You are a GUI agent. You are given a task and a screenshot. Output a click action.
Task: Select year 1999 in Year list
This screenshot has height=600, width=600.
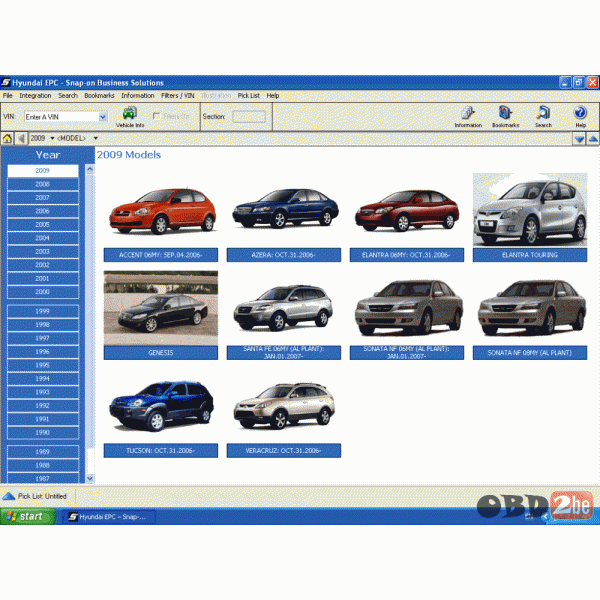point(42,311)
